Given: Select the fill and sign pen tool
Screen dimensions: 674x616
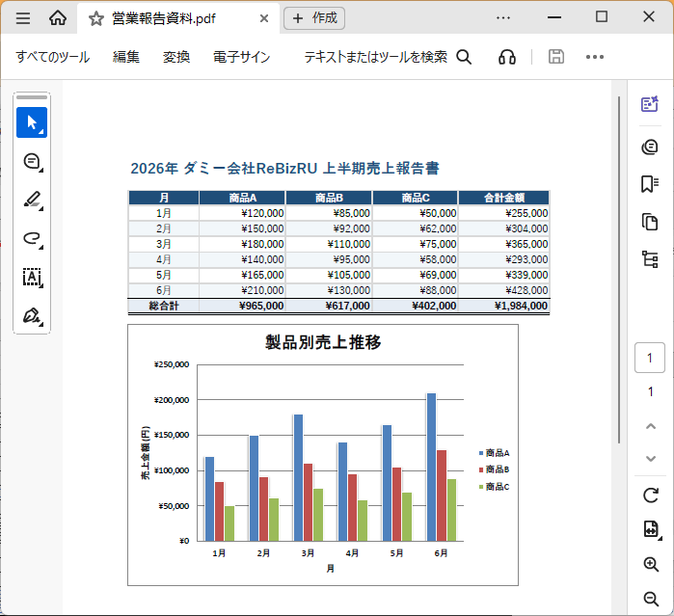Looking at the screenshot, I should (x=33, y=316).
